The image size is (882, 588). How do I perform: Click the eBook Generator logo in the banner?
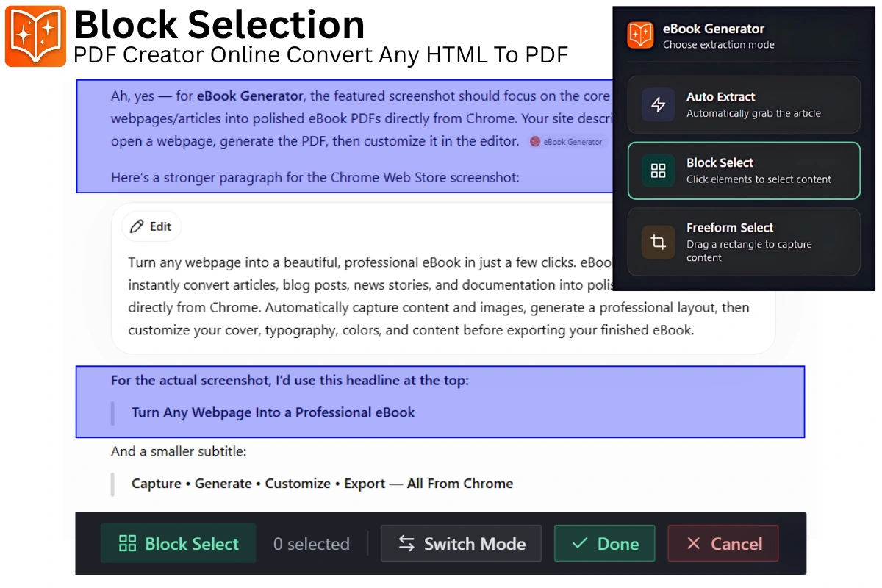(x=35, y=36)
